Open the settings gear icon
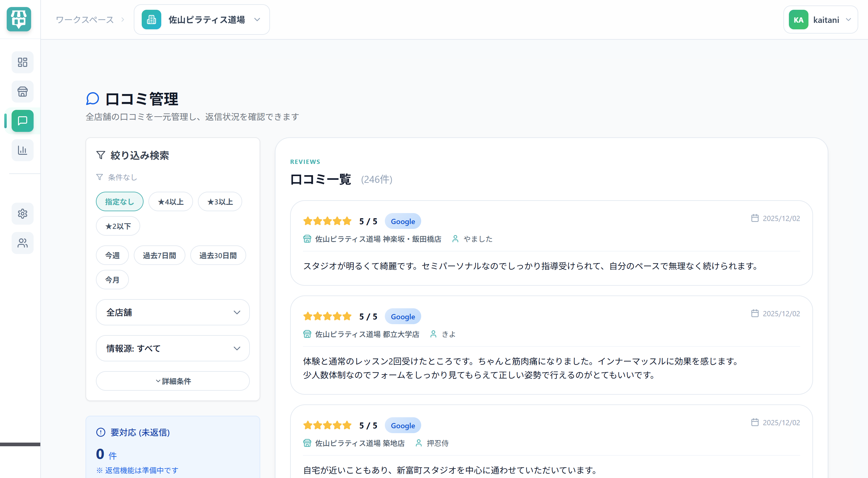 click(22, 214)
